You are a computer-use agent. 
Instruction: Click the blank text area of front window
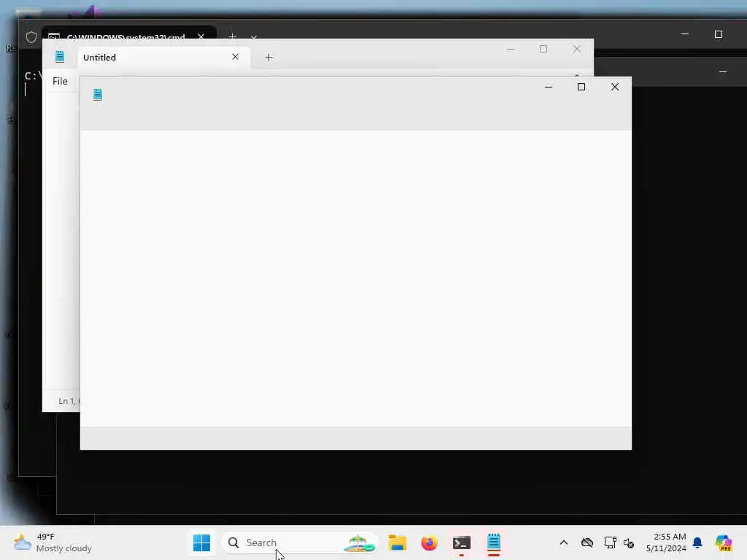(356, 279)
